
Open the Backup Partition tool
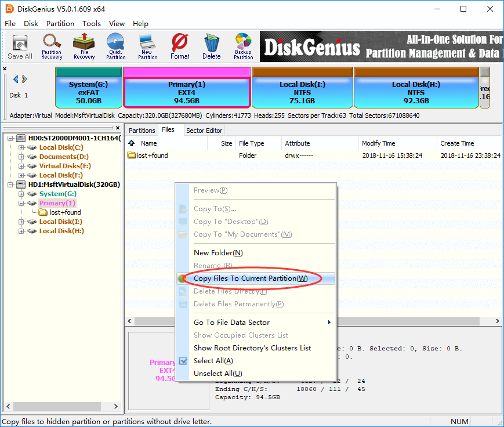click(x=244, y=46)
